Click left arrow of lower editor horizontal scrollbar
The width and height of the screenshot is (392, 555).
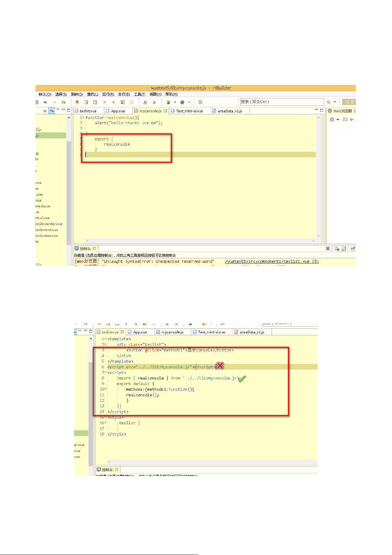point(110,462)
